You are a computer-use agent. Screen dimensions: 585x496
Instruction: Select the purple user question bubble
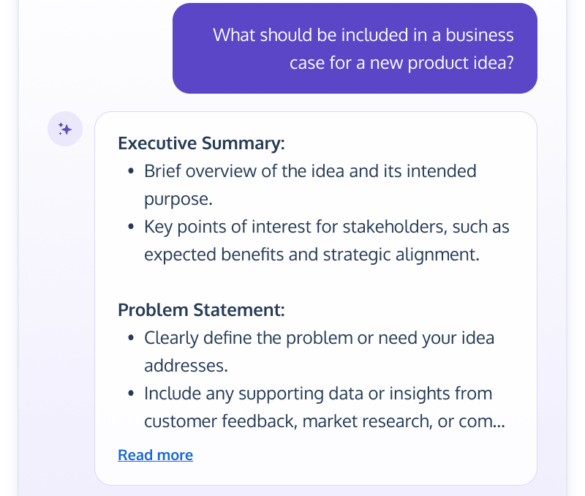tap(355, 49)
